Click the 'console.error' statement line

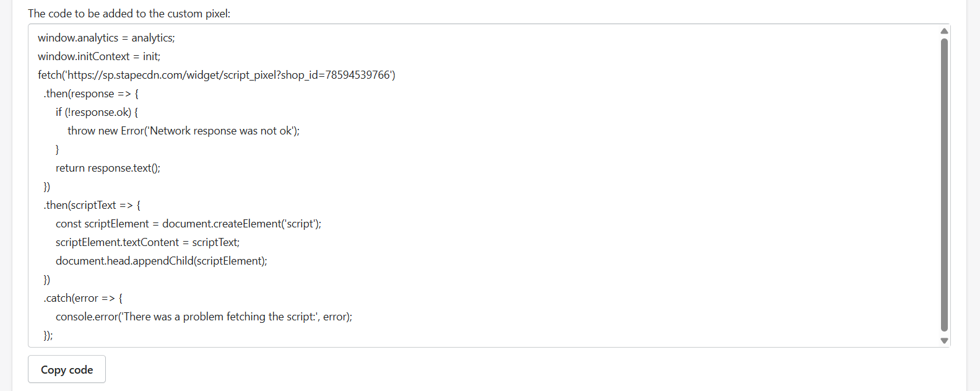pos(204,317)
